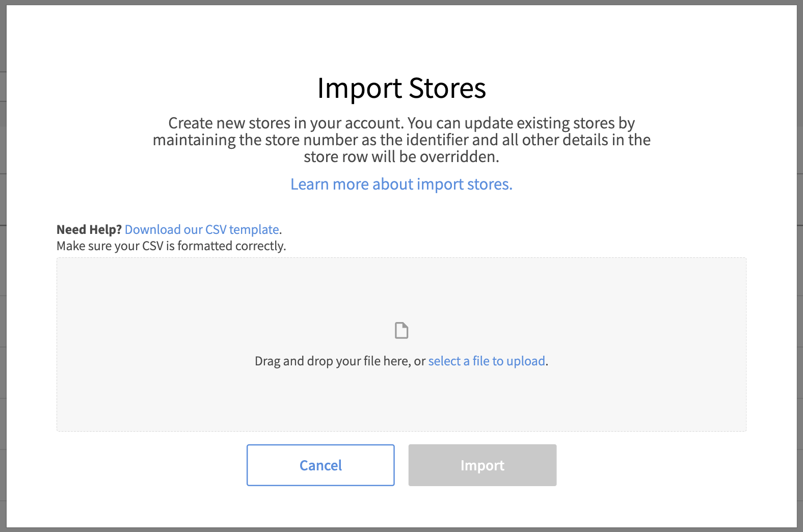Click empty bottom area of the drop zone
The height and width of the screenshot is (532, 803).
pos(401,408)
